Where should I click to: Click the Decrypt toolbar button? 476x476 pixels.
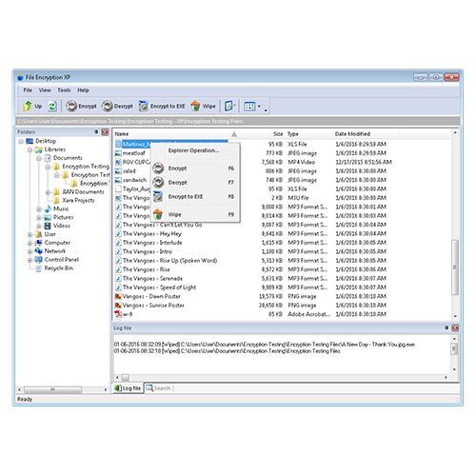point(117,106)
